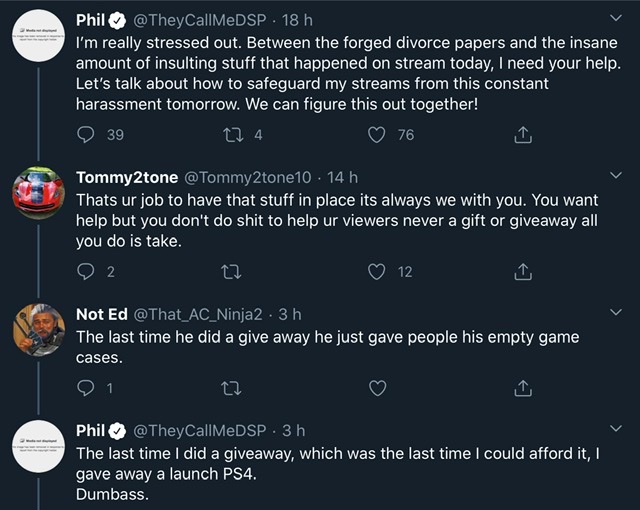Open options chevron on Phil's first tweet
The image size is (640, 510).
(616, 18)
